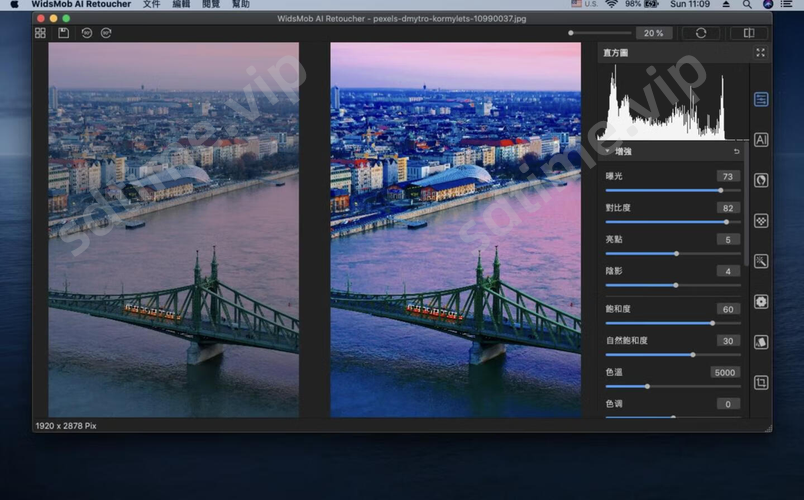Screen dimensions: 804x500
Task: Expand the histogram to fullscreen
Action: coord(760,53)
